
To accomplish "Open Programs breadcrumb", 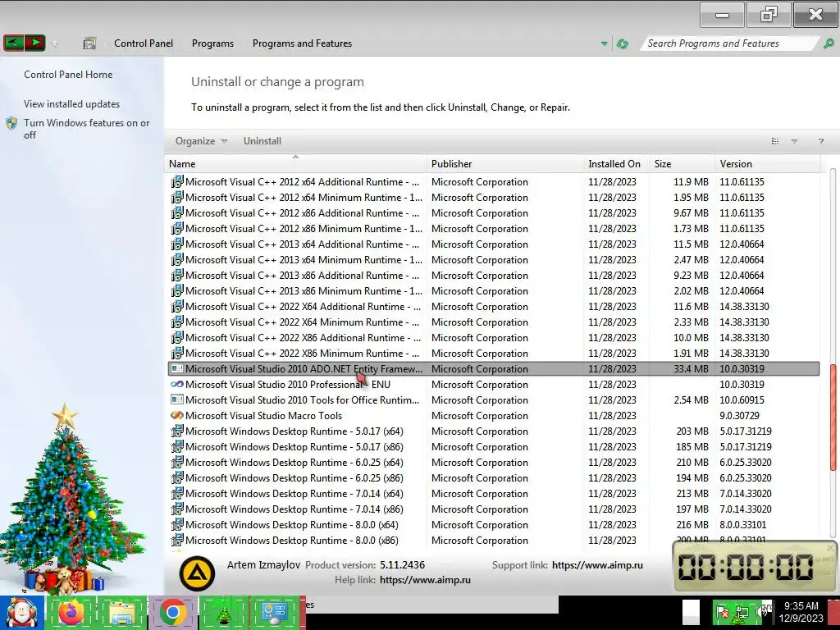I will click(x=212, y=43).
